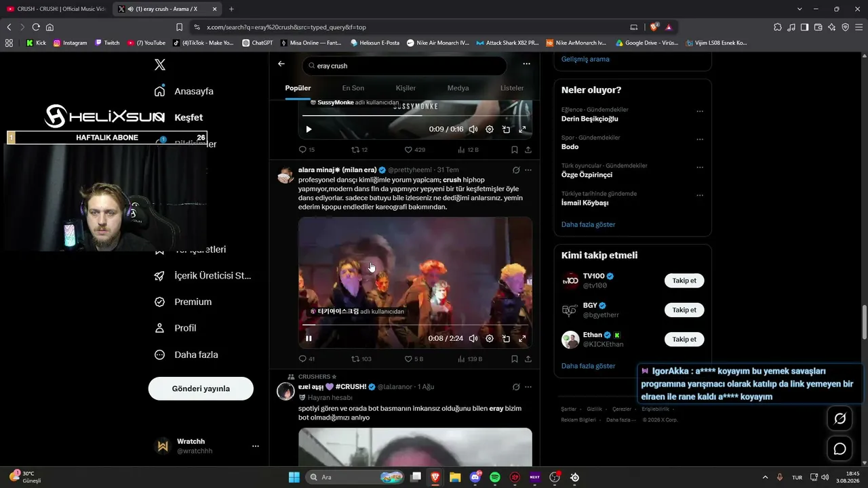
Task: Open options for İsmail Köybaşı trend
Action: (700, 195)
